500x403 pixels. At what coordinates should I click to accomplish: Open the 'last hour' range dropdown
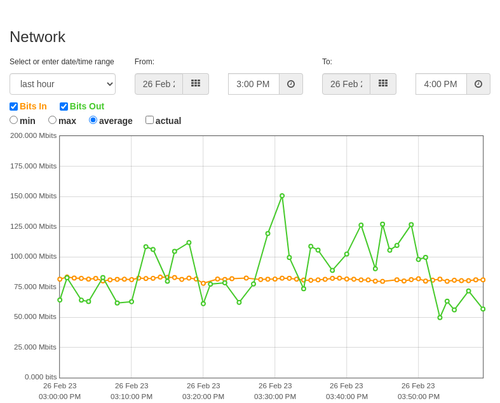click(63, 84)
